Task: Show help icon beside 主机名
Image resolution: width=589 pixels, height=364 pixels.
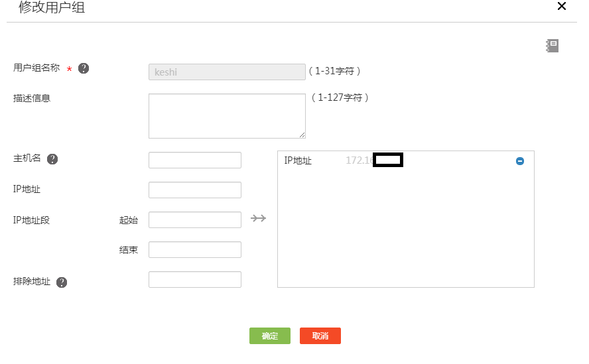Action: (x=52, y=159)
